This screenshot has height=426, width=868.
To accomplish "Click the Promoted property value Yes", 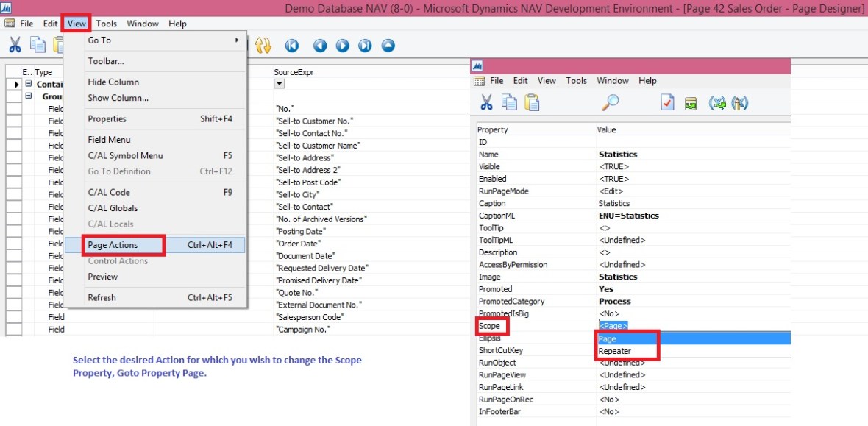I will [606, 289].
